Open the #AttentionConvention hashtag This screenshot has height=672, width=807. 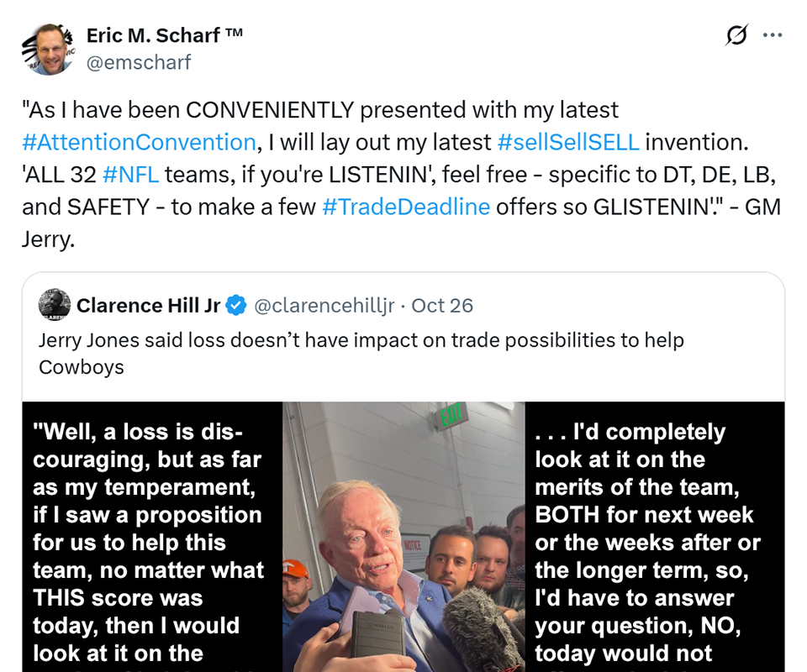click(x=139, y=142)
